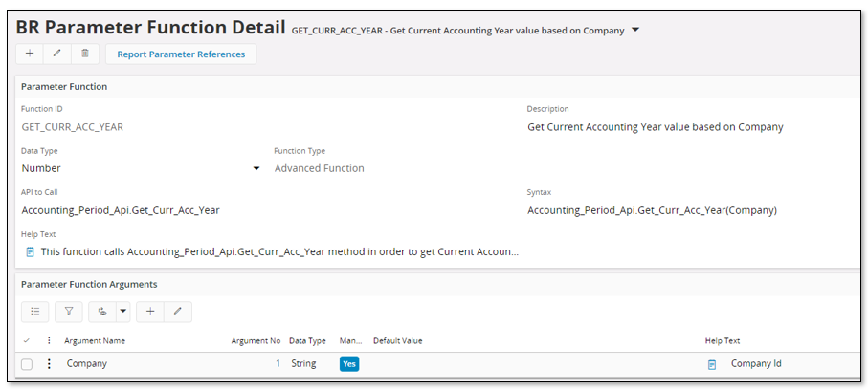Click the Argument Name column header
This screenshot has height=391, width=868.
tap(95, 340)
